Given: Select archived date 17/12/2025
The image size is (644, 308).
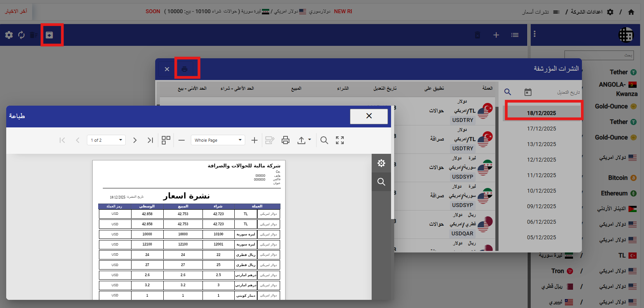Looking at the screenshot, I should point(541,129).
